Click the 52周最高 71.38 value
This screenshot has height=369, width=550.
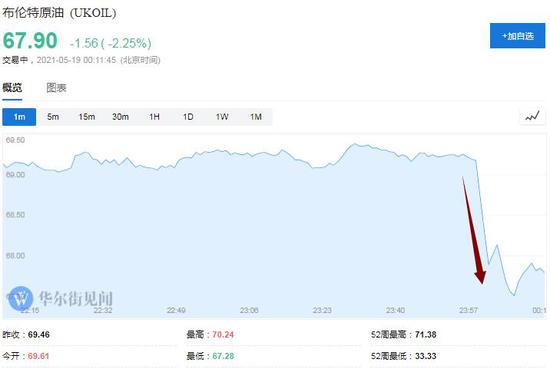click(425, 334)
